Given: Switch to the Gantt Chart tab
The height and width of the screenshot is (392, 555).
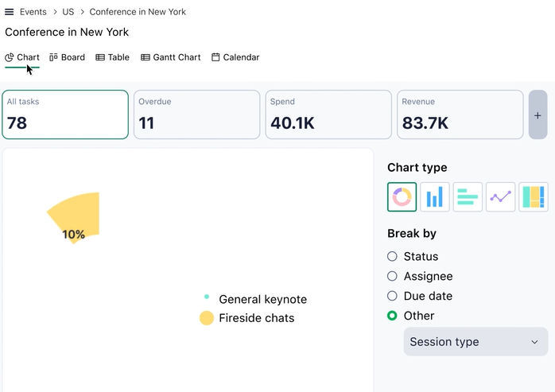Looking at the screenshot, I should [171, 57].
